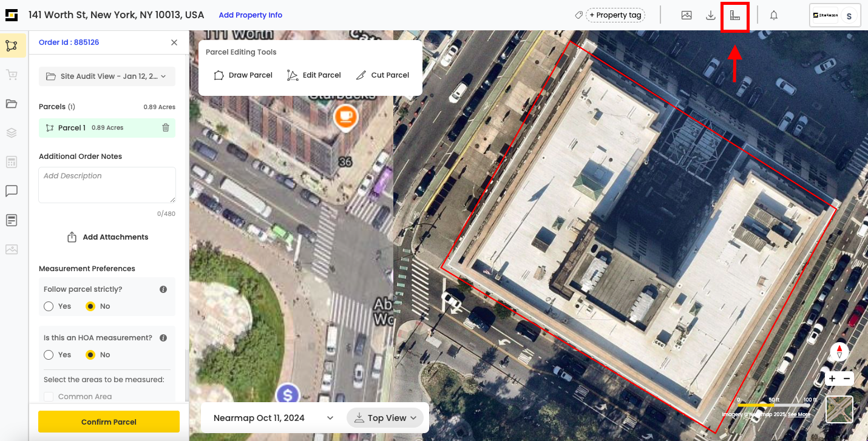Click the download icon in top bar
Screen dimensions: 868x441
click(711, 15)
